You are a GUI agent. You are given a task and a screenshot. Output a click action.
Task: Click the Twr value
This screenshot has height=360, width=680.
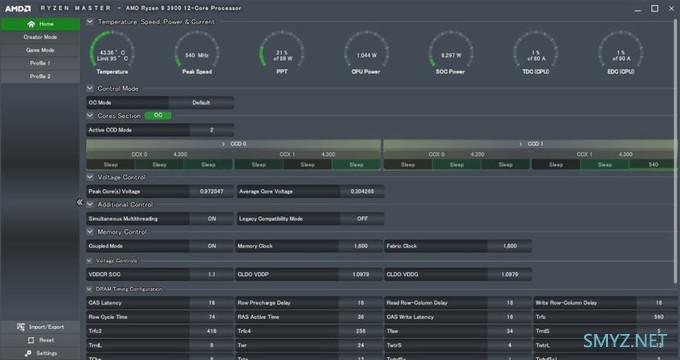(361, 345)
